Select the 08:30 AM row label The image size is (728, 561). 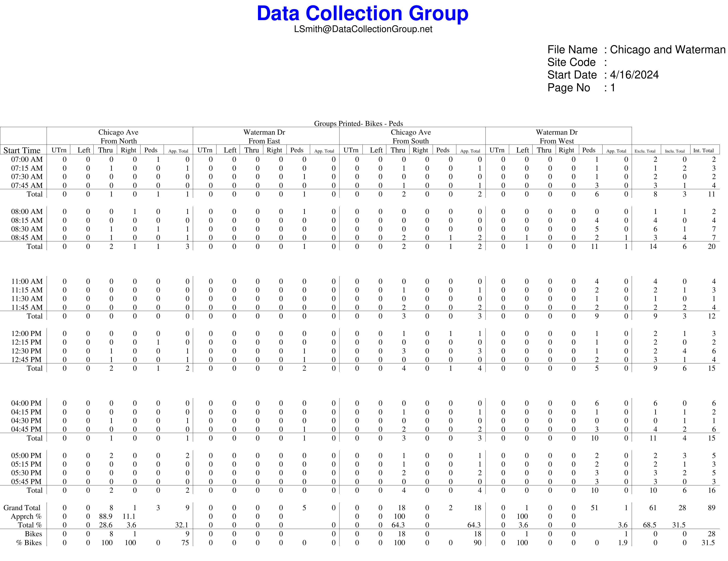click(27, 229)
